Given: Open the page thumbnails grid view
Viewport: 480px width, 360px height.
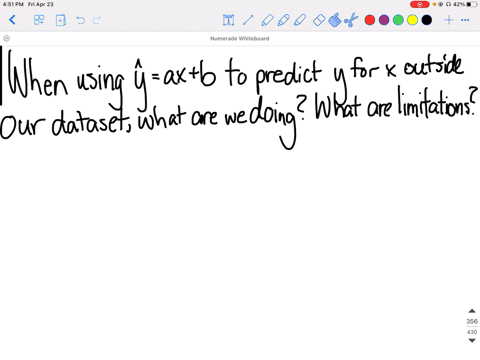Looking at the screenshot, I should click(x=39, y=20).
